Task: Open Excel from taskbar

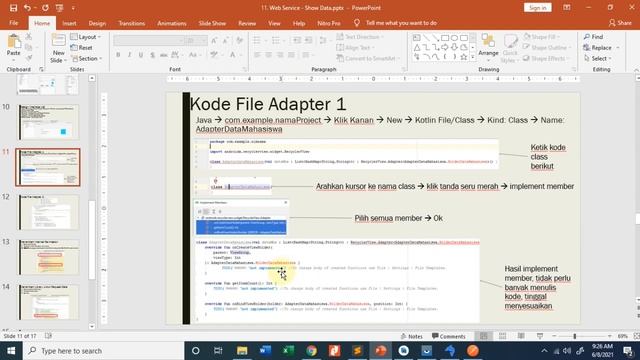Action: [x=288, y=351]
